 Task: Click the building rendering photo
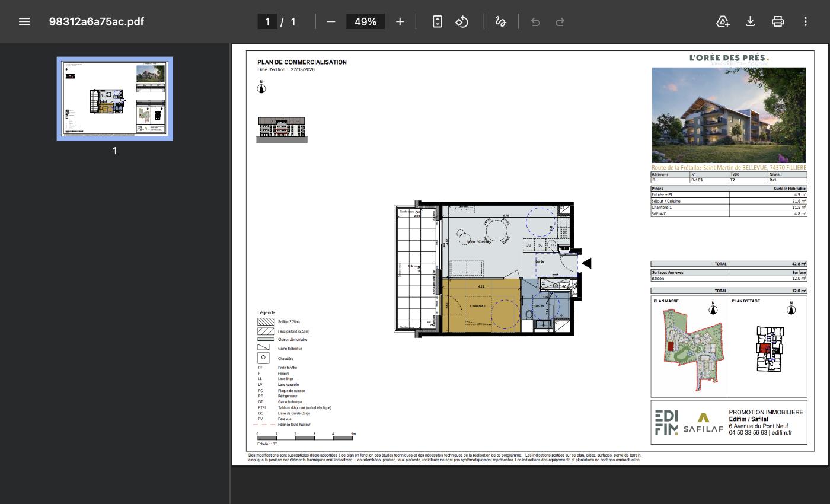point(729,115)
